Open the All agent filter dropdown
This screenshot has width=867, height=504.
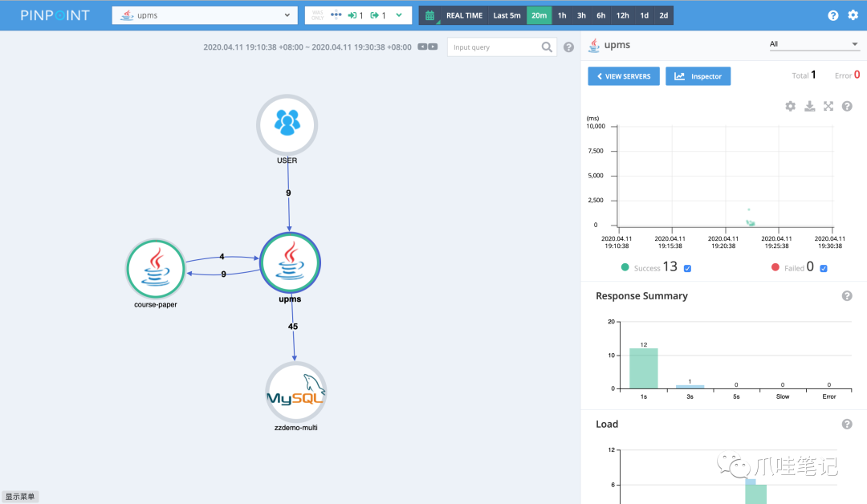coord(814,43)
